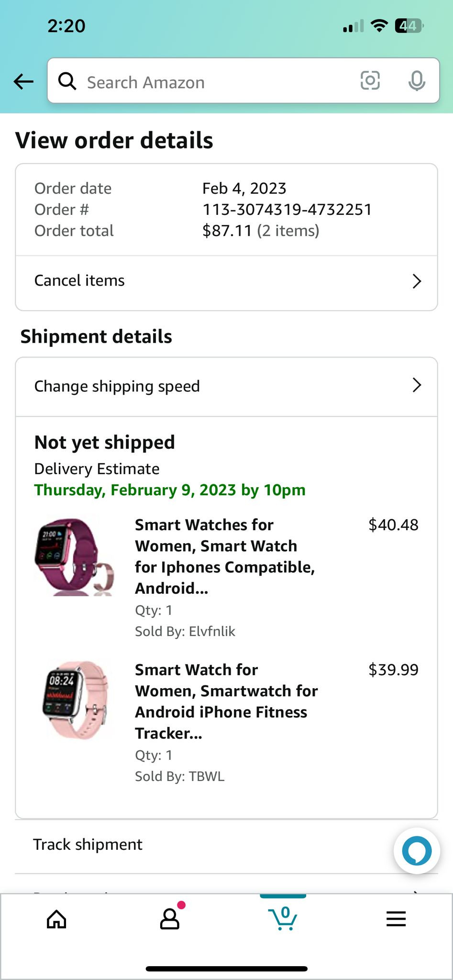The width and height of the screenshot is (453, 980).
Task: Expand Cancel items chevron
Action: pos(417,281)
